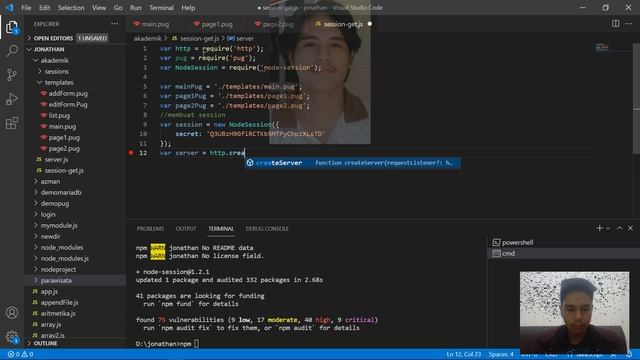This screenshot has height=360, width=640.
Task: Switch to the page1.pug editor tab
Action: pyautogui.click(x=217, y=24)
